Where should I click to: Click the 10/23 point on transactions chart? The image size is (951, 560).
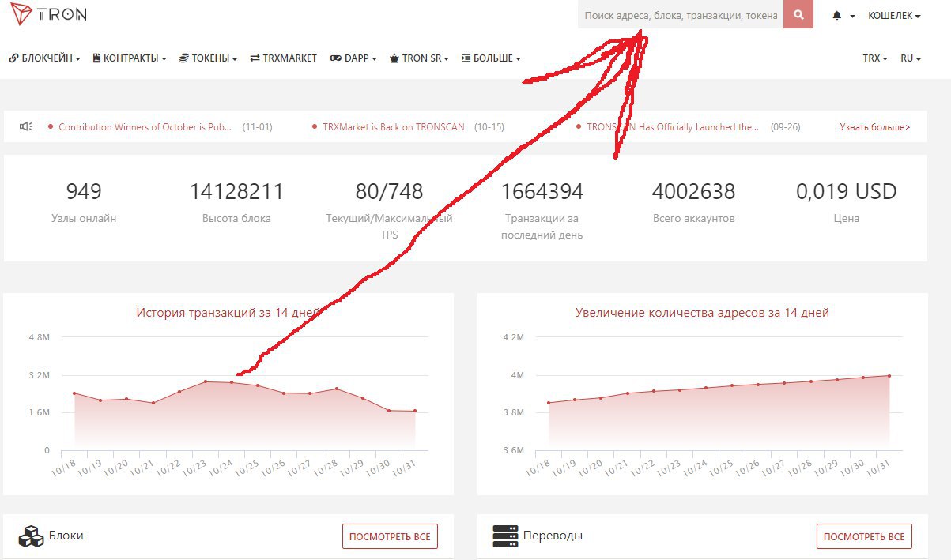pos(206,381)
